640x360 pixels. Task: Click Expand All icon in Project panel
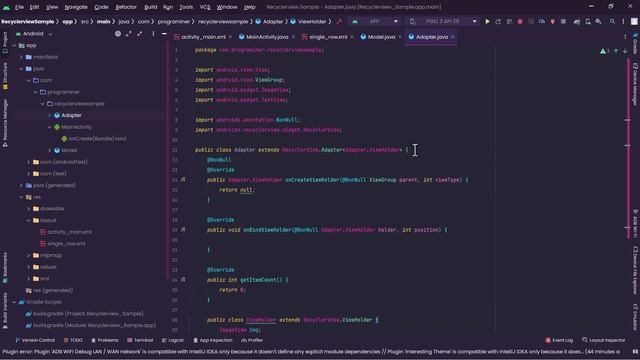click(129, 34)
